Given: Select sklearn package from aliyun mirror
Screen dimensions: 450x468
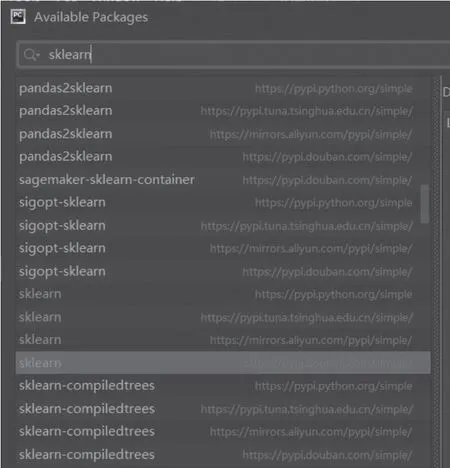Looking at the screenshot, I should (x=223, y=340).
